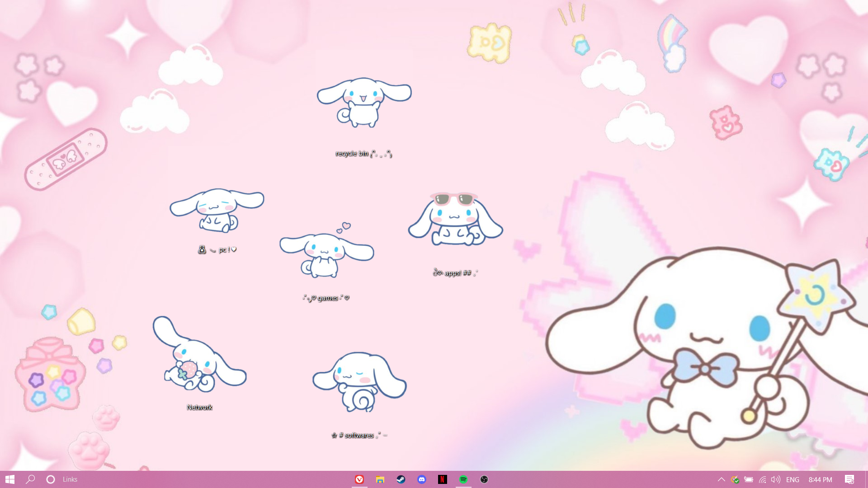
Task: Open OBS Studio from taskbar
Action: coord(484,479)
